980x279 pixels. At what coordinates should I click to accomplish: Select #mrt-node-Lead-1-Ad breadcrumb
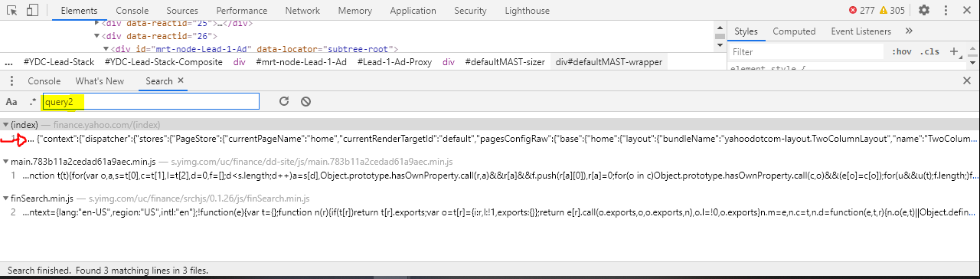click(302, 62)
